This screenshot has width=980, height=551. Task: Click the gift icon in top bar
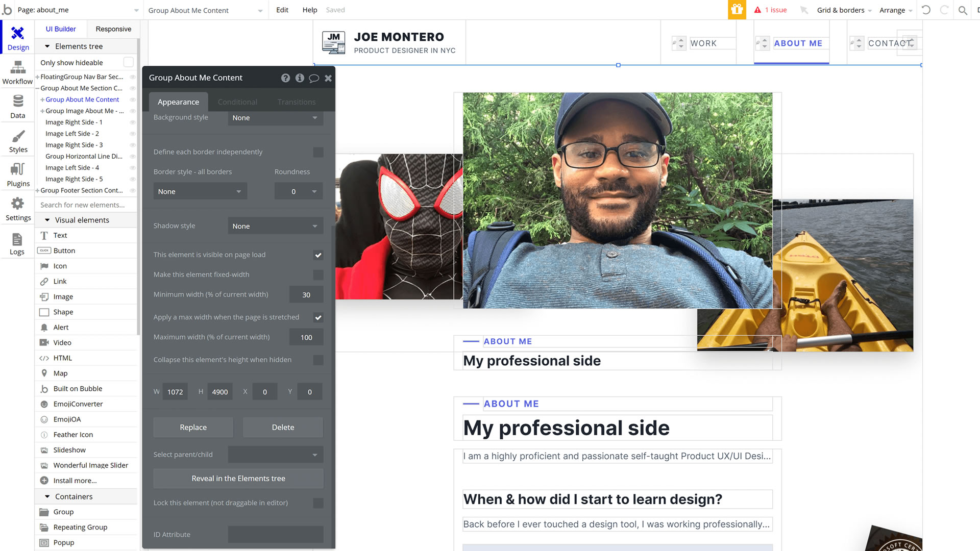pyautogui.click(x=737, y=10)
